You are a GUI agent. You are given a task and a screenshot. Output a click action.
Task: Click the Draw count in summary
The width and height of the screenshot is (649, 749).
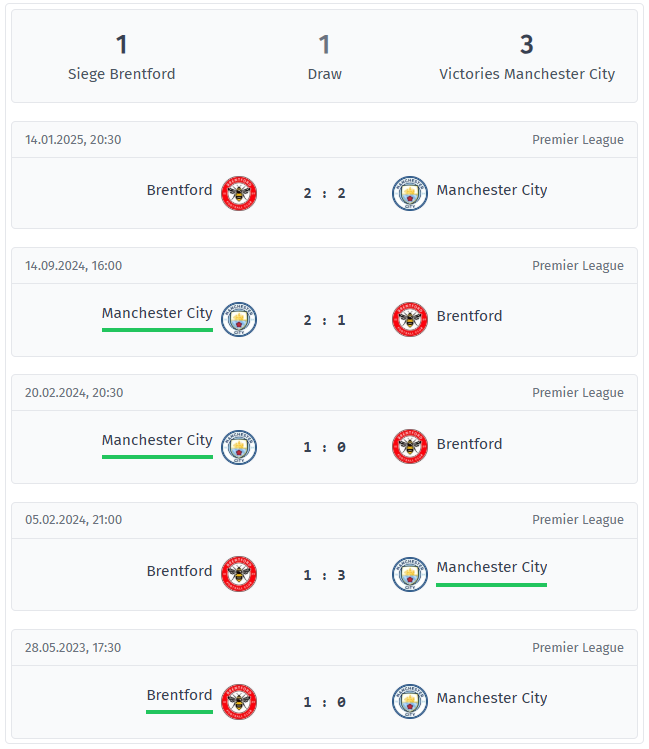click(324, 56)
